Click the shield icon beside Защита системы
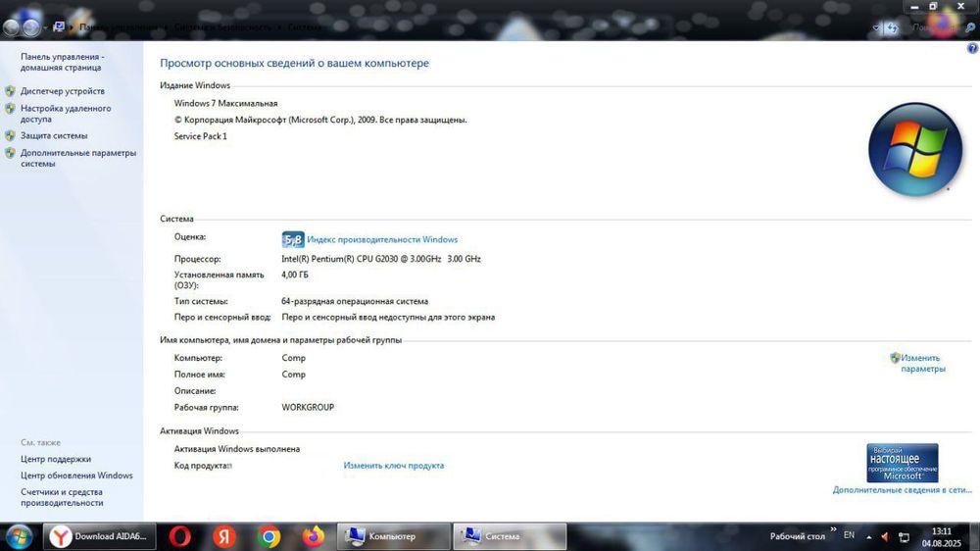The image size is (980, 551). 10,135
